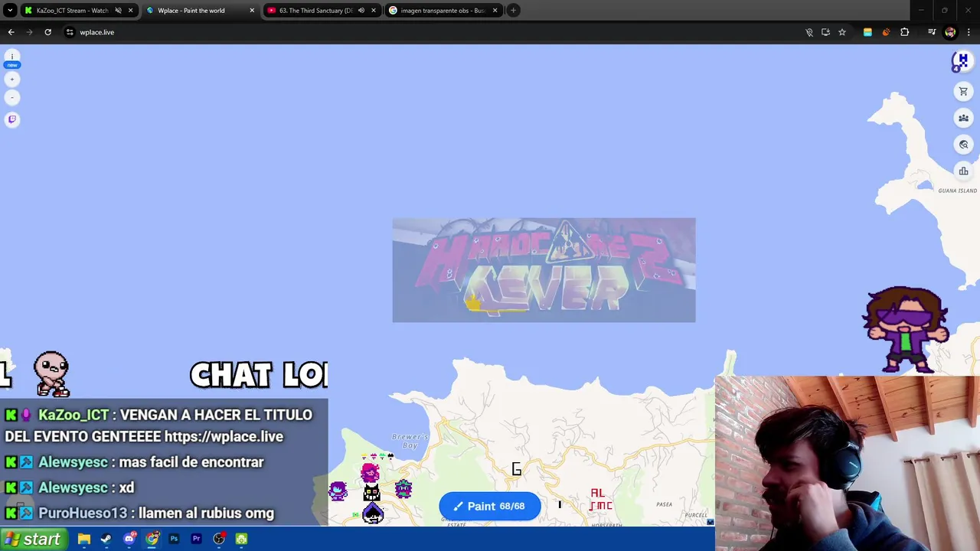Image resolution: width=980 pixels, height=551 pixels.
Task: Bookmark this page with the star
Action: (842, 32)
